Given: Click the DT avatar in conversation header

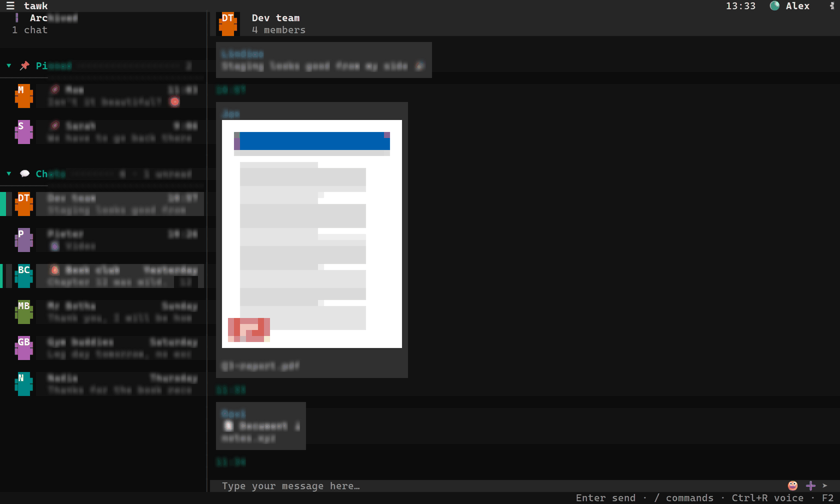Looking at the screenshot, I should [228, 24].
